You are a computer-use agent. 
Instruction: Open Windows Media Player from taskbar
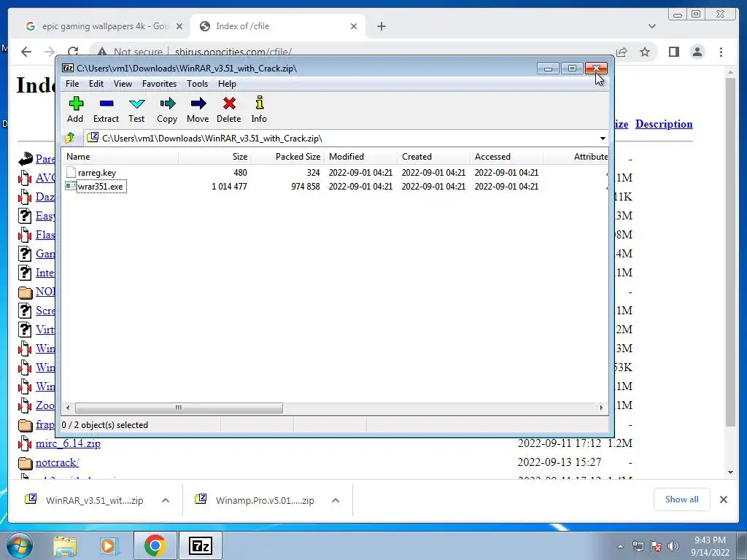pos(109,545)
